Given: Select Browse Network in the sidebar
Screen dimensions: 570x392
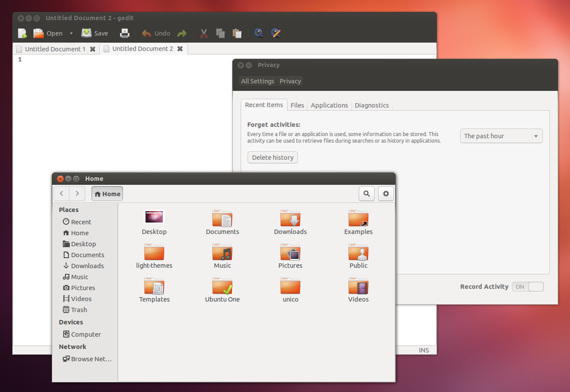Looking at the screenshot, I should pyautogui.click(x=85, y=359).
